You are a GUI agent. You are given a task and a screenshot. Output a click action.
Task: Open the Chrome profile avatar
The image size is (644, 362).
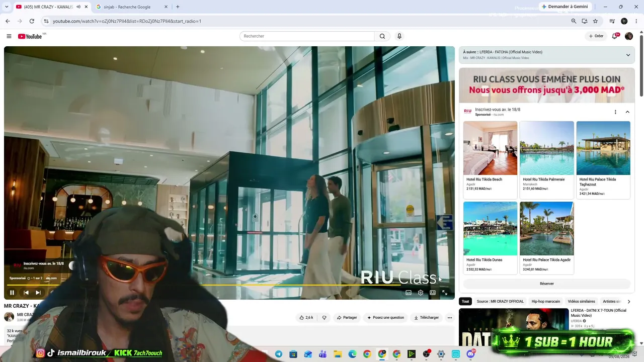coord(624,21)
